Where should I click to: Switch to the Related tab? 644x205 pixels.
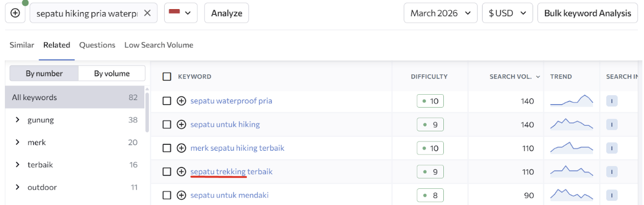[x=56, y=45]
